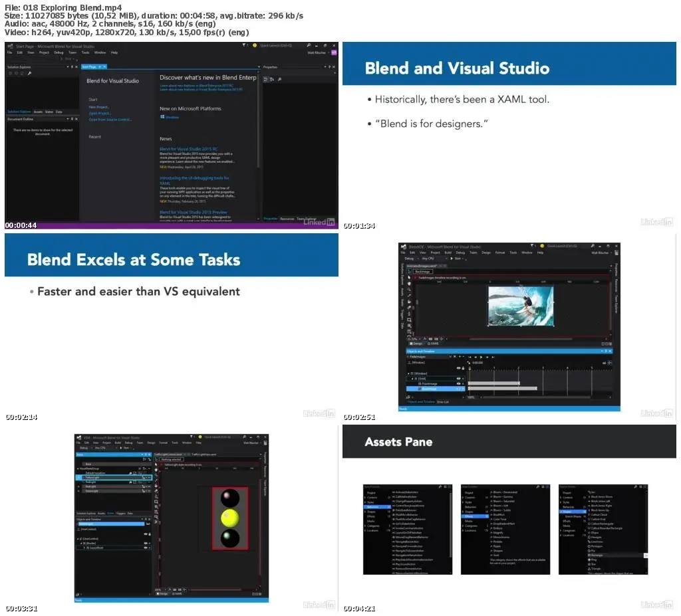Toggle eye visibility for LayoutRoot row
The width and height of the screenshot is (681, 616).
click(146, 548)
